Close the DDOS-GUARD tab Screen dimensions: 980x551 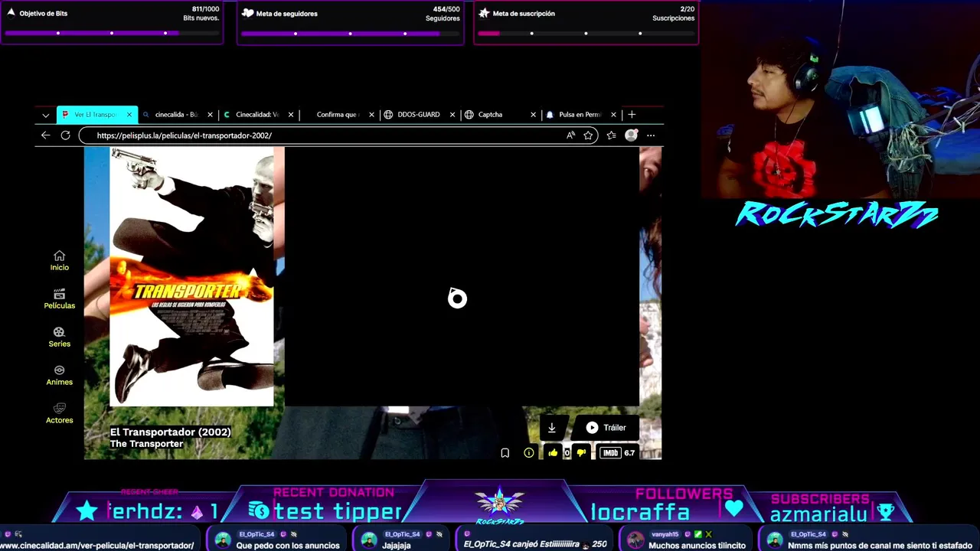452,115
